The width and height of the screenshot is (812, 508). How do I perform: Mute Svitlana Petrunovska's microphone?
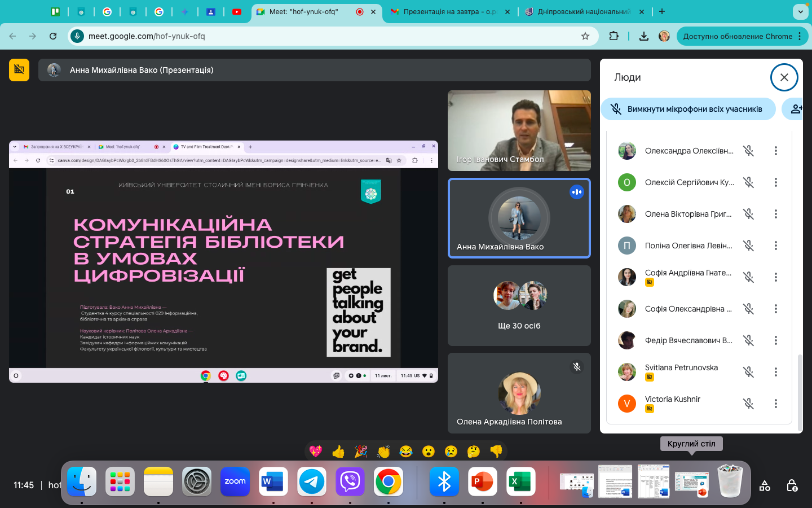point(748,372)
